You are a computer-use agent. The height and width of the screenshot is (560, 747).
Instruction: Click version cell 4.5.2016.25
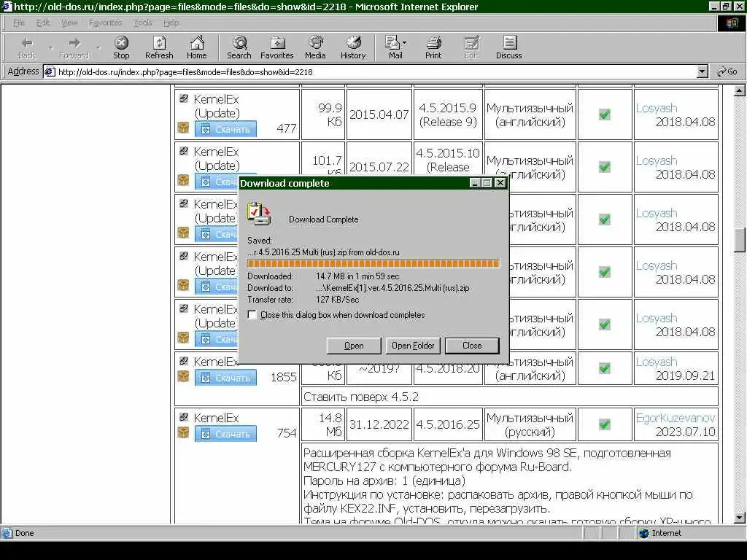pyautogui.click(x=448, y=424)
